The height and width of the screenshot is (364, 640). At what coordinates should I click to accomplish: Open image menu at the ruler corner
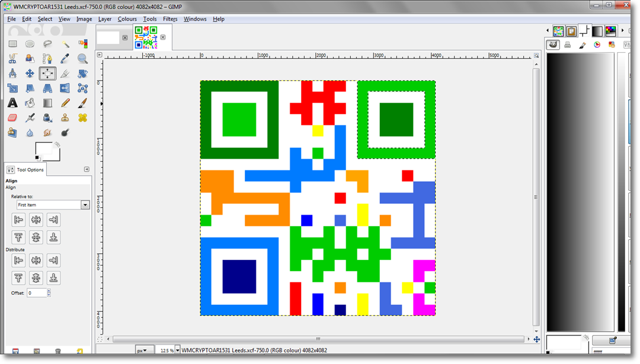point(100,54)
